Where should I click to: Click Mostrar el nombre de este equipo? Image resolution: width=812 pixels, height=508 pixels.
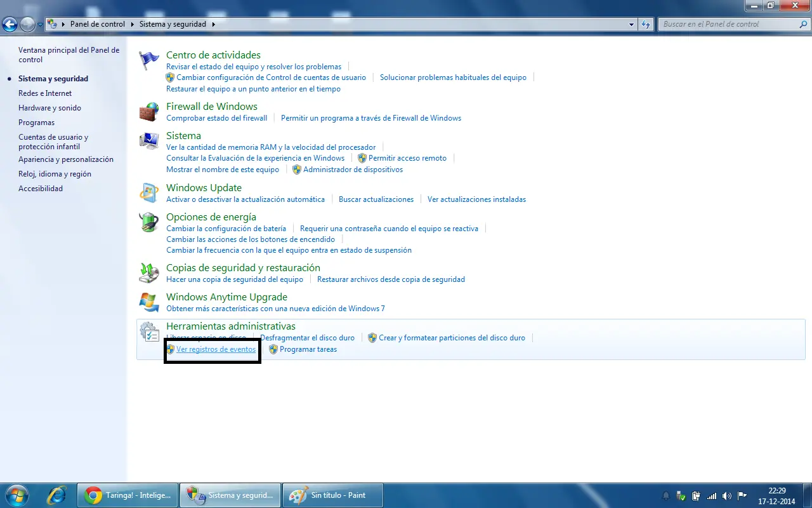coord(223,170)
